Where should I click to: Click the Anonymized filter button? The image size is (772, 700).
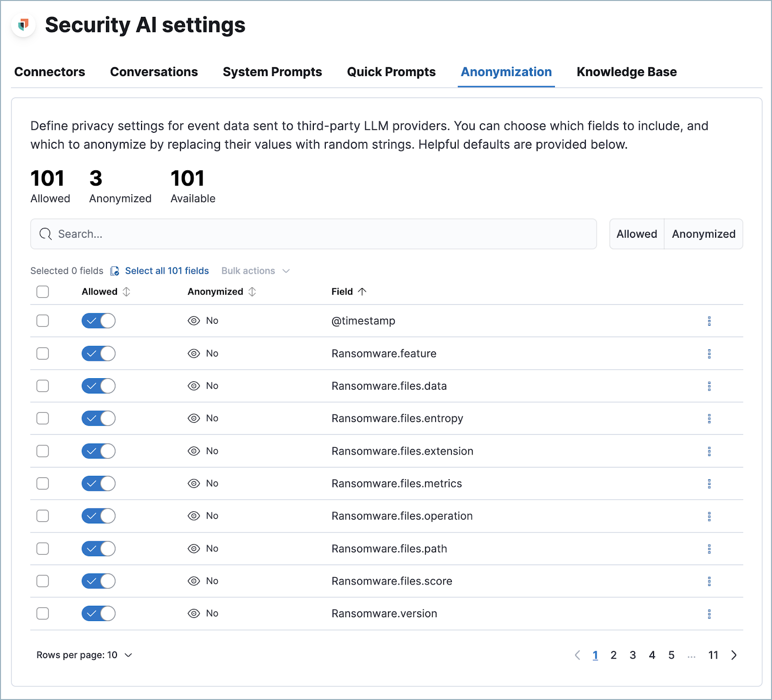pyautogui.click(x=704, y=234)
